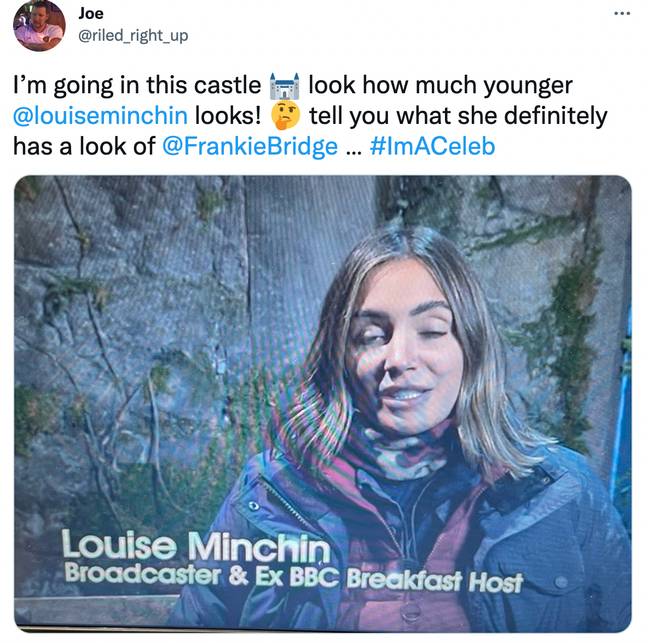Click Joe's round profile avatar
Screen dimensions: 648x643
coord(39,26)
